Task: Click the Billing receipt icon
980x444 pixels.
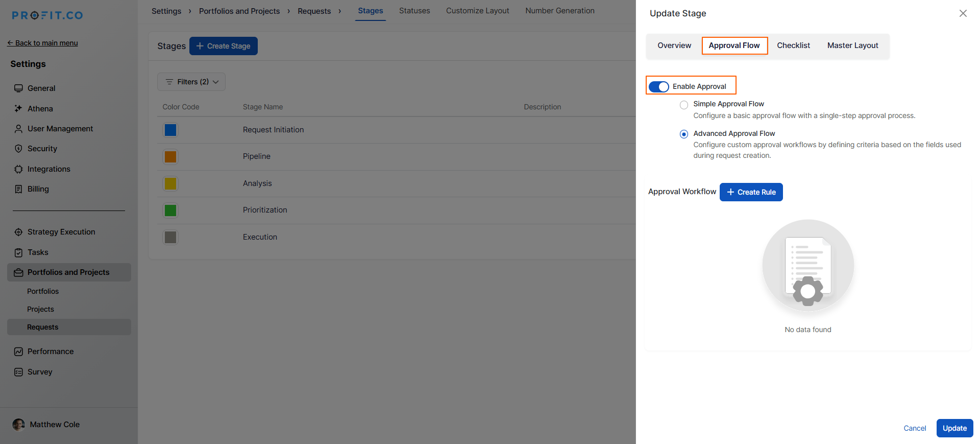Action: click(x=18, y=189)
